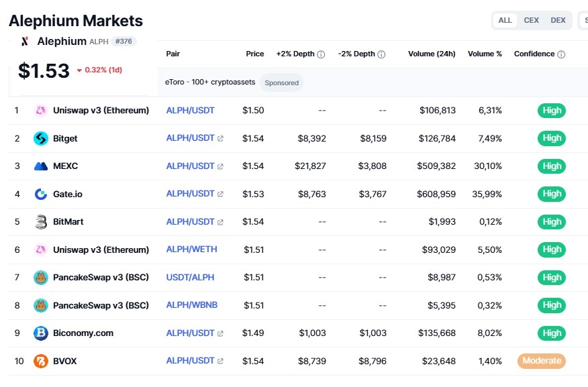
Task: Click the -2% Depth info icon
Action: 381,54
